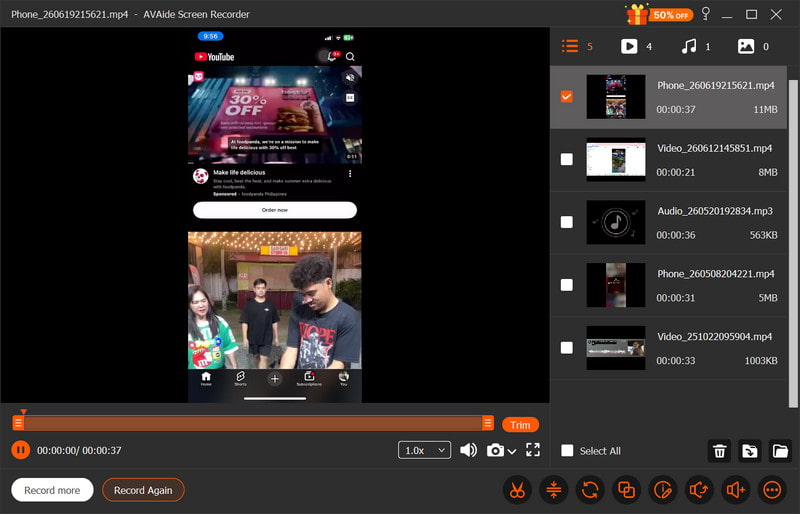Select the Phone_260619215621.mp4 thumbnail
Screen dimensions: 800x514
[616, 96]
